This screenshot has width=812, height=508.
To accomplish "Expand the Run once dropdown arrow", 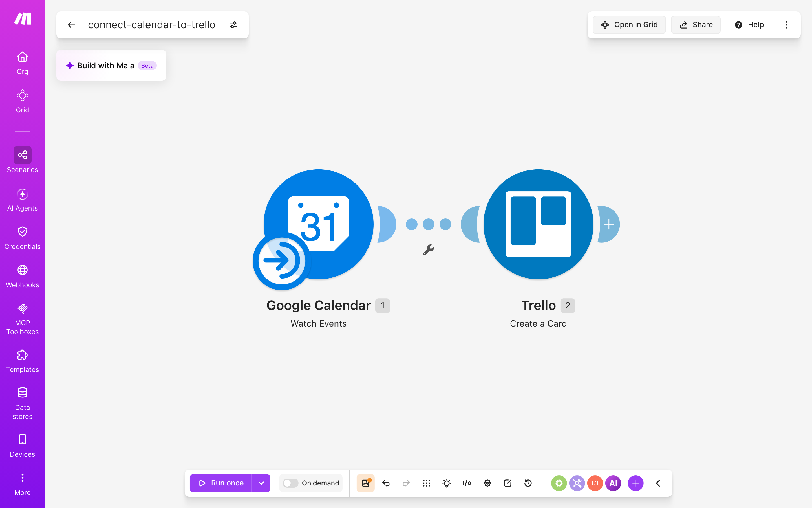I will pyautogui.click(x=261, y=483).
